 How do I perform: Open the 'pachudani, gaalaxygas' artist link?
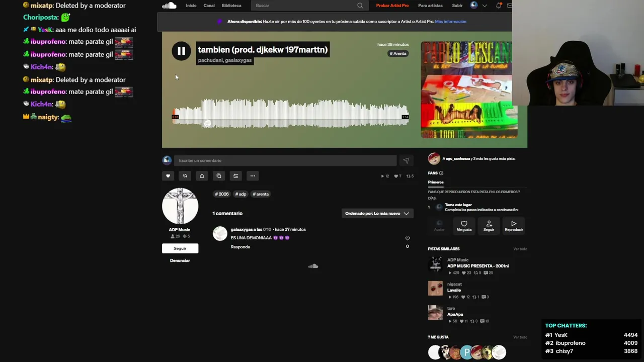(x=224, y=60)
